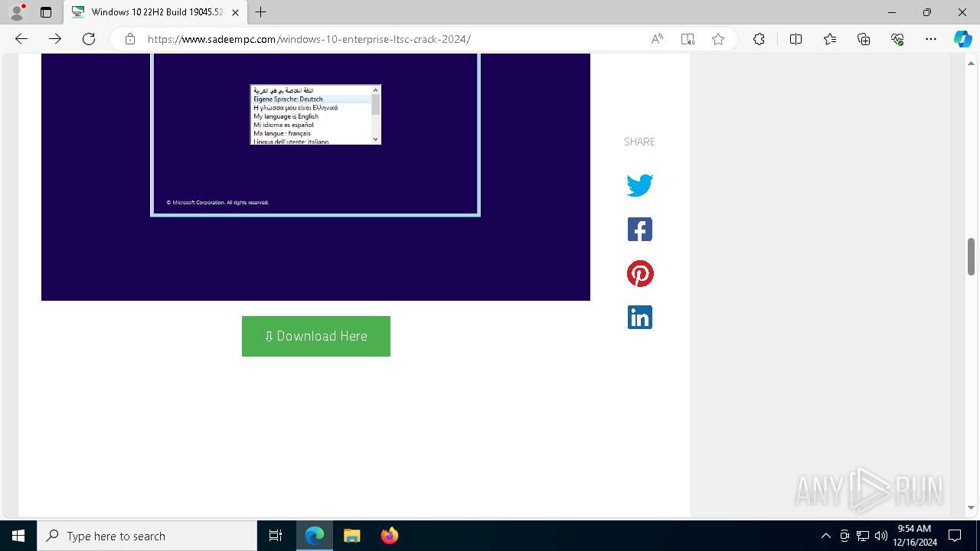Click the green Download Here button

316,336
